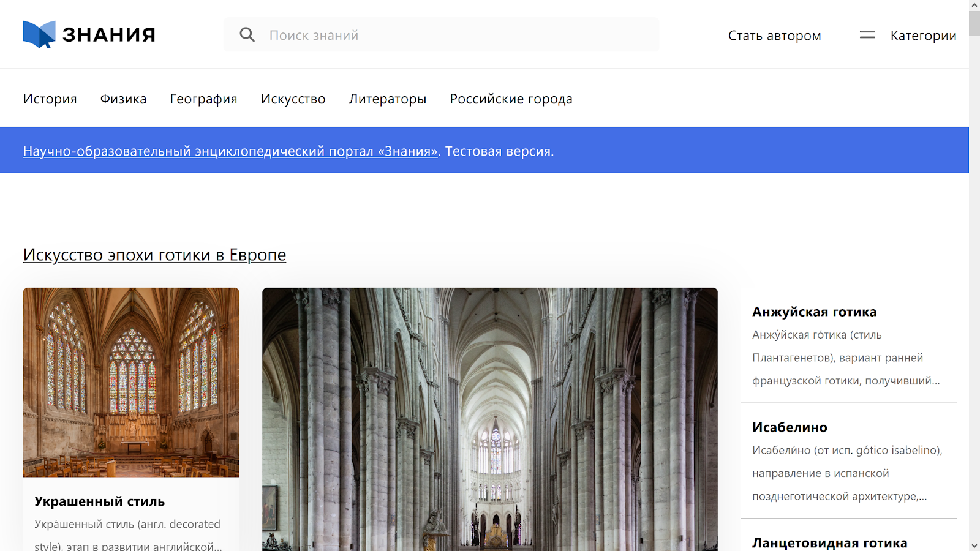Screen dimensions: 980x551
Task: Click the encyclopedia portal «Знания» banner link
Action: 230,151
